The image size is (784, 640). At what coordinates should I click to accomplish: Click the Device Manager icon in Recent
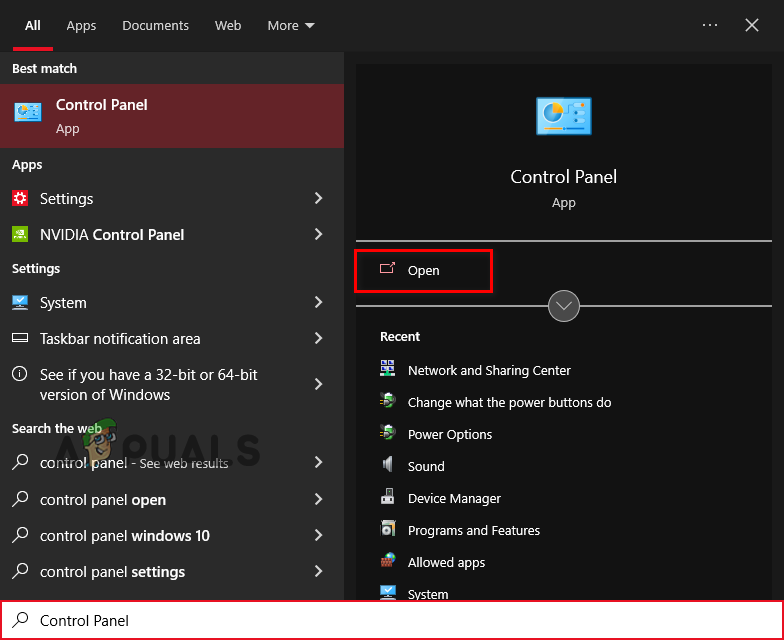coord(388,498)
